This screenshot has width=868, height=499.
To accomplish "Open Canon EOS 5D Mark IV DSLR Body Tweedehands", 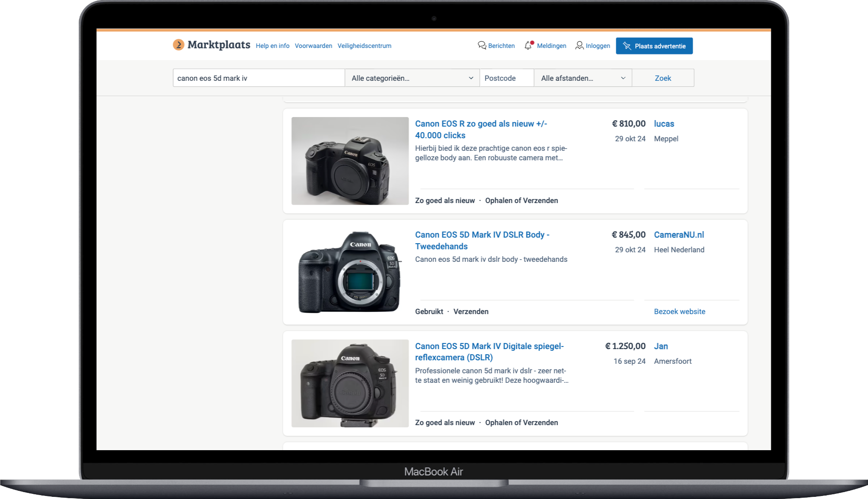I will pos(482,241).
